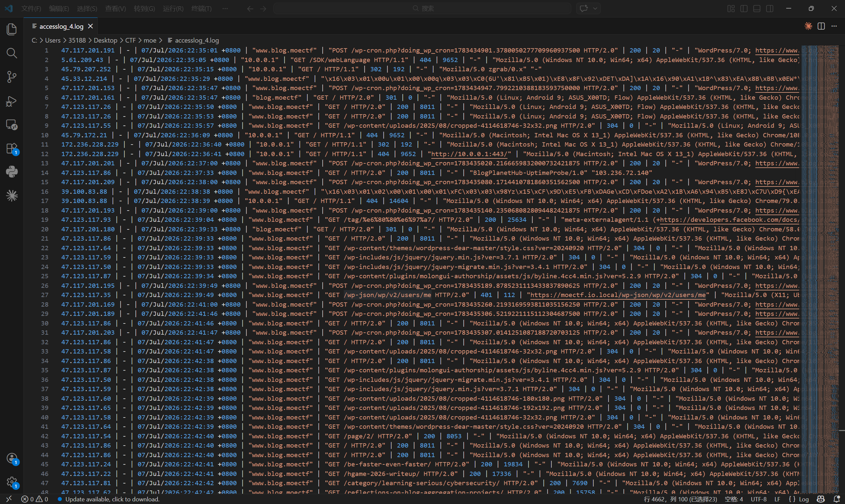
Task: Open errors and warnings problems indicator
Action: 35,499
